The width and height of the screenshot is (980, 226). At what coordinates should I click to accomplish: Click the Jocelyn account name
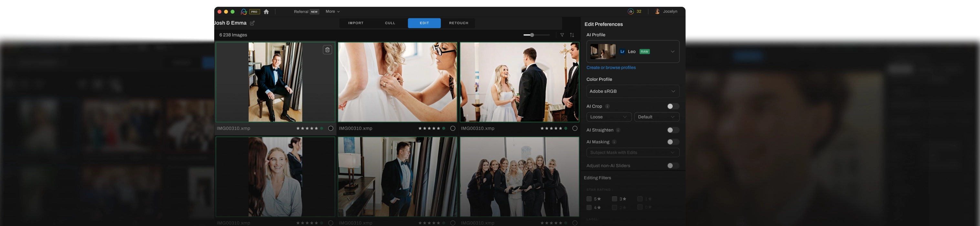pos(670,11)
